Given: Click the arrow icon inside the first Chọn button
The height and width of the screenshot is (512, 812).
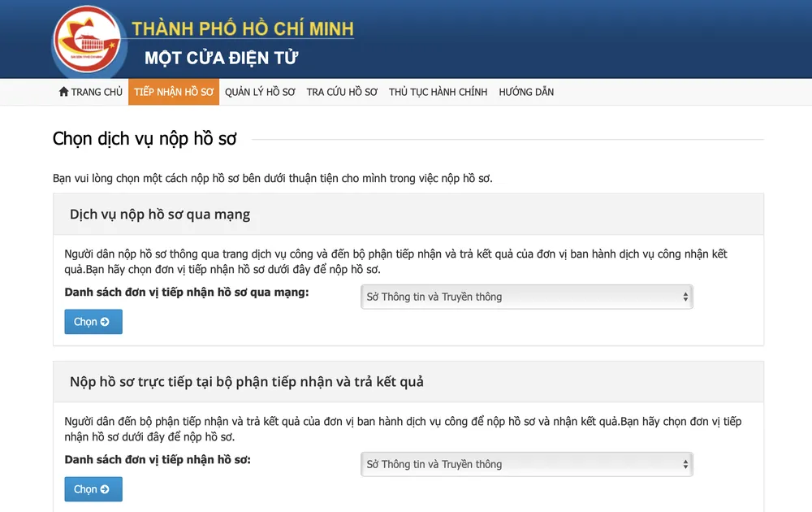Looking at the screenshot, I should pyautogui.click(x=105, y=322).
